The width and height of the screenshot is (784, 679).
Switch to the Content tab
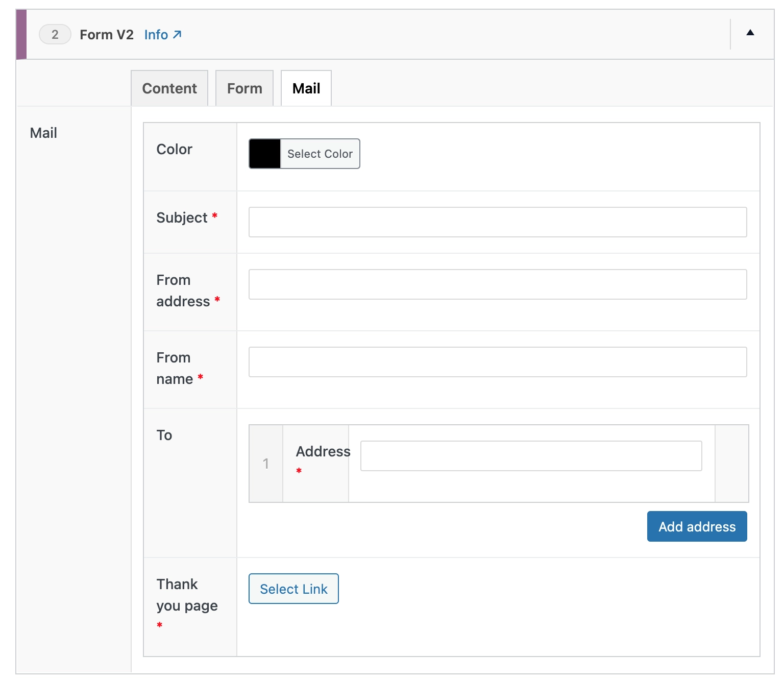[x=169, y=88]
